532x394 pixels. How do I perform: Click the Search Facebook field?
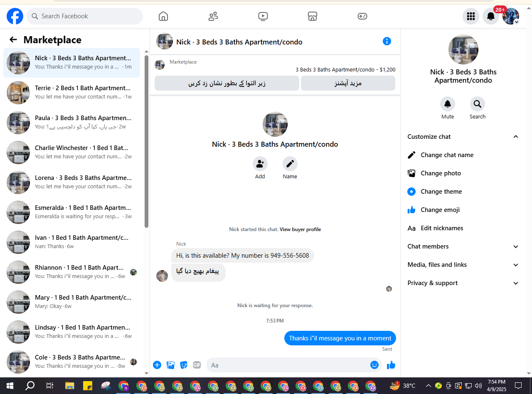tap(85, 16)
